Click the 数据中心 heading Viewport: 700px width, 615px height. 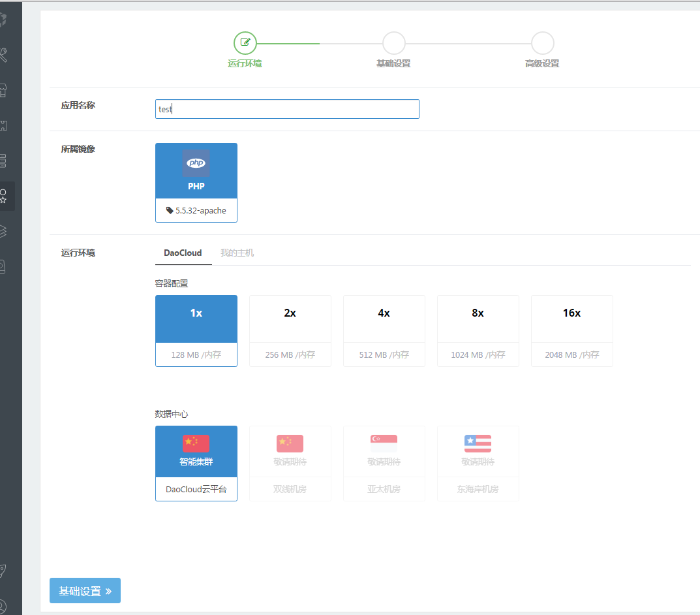[x=172, y=414]
